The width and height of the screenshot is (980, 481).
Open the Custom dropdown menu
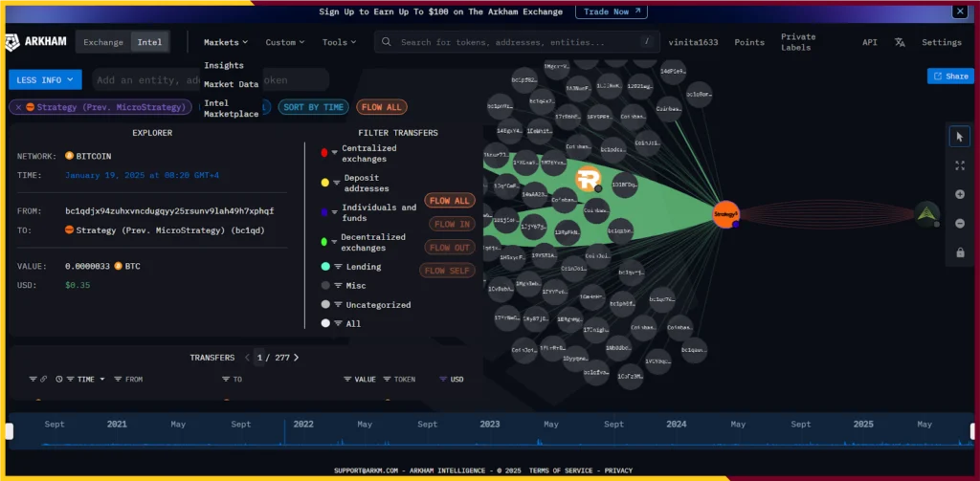point(285,42)
